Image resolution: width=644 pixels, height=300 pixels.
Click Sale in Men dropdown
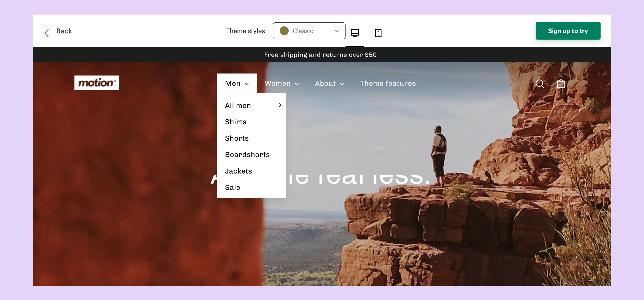pyautogui.click(x=232, y=187)
